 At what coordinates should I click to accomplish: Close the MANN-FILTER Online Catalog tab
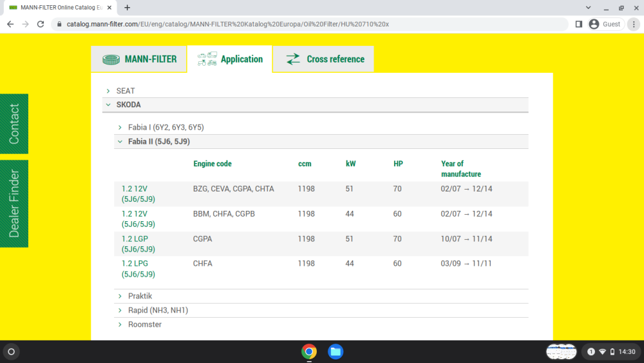pos(109,7)
